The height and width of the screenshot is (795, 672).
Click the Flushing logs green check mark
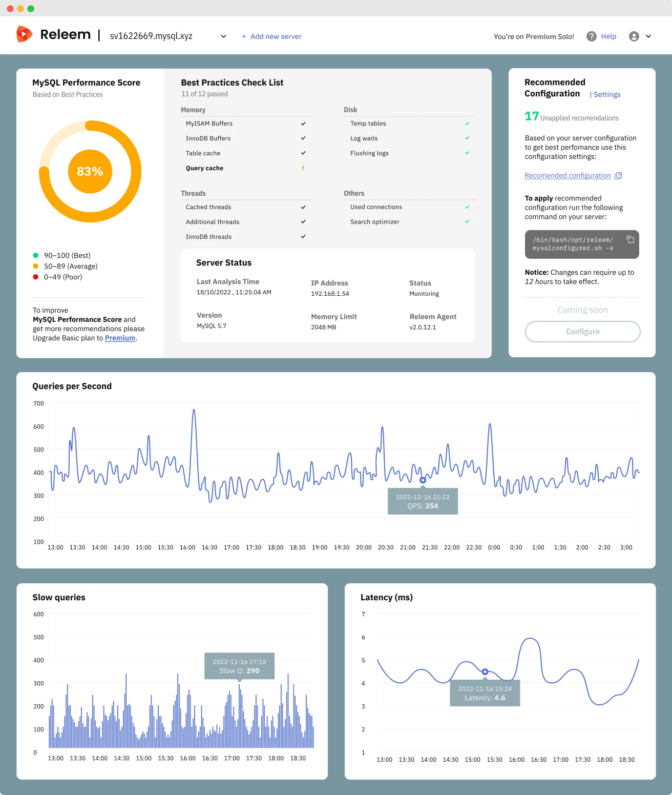tap(467, 153)
